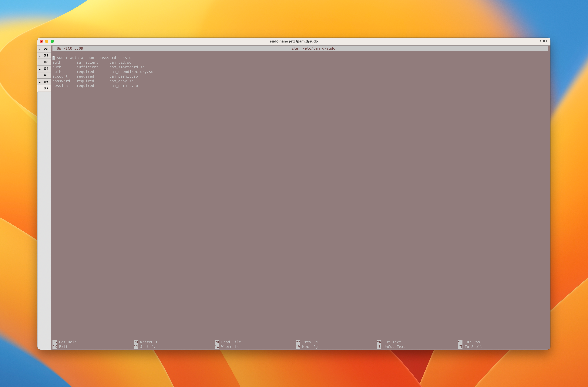Click the Where Is search icon

[x=216, y=346]
